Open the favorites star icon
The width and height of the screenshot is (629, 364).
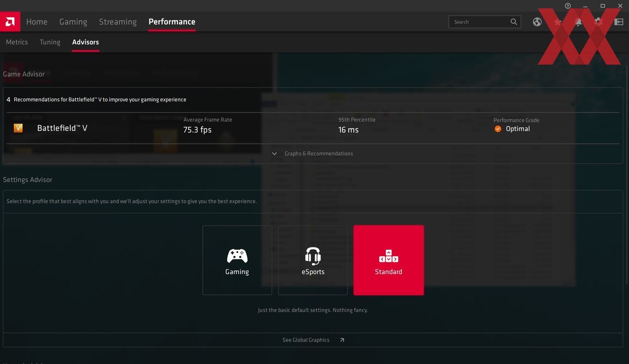[x=558, y=22]
